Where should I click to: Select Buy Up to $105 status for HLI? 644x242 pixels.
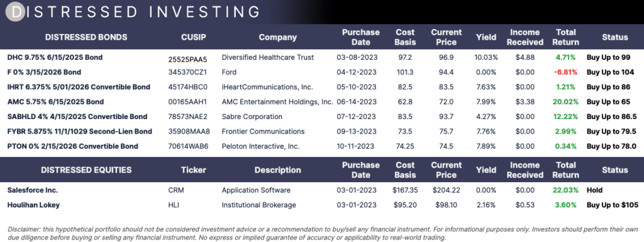pyautogui.click(x=613, y=205)
